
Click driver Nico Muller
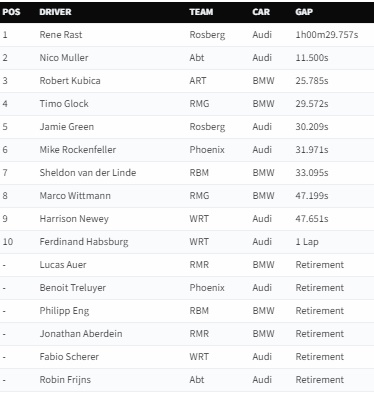[x=64, y=58]
